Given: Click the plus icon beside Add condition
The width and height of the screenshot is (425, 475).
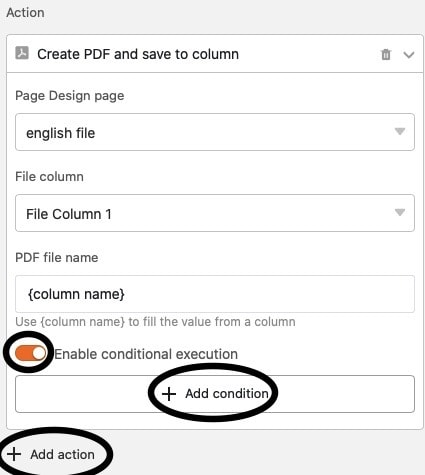Looking at the screenshot, I should click(169, 394).
